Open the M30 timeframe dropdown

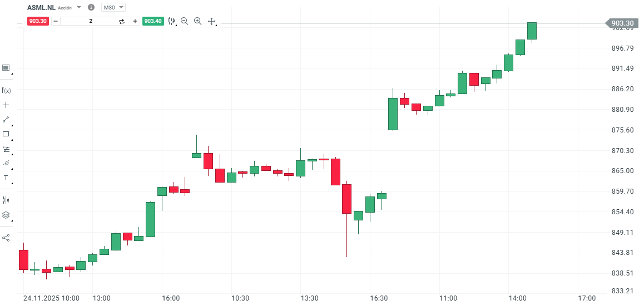pyautogui.click(x=113, y=7)
